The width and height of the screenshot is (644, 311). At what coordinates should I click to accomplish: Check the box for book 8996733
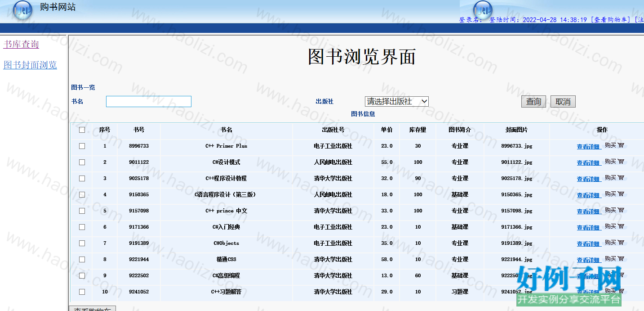pos(82,146)
